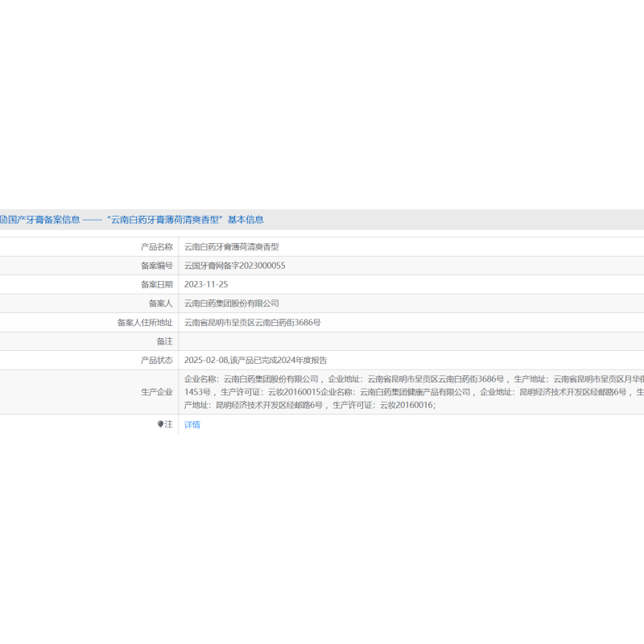Select the 备注 row label
Image resolution: width=644 pixels, height=644 pixels.
(x=164, y=341)
